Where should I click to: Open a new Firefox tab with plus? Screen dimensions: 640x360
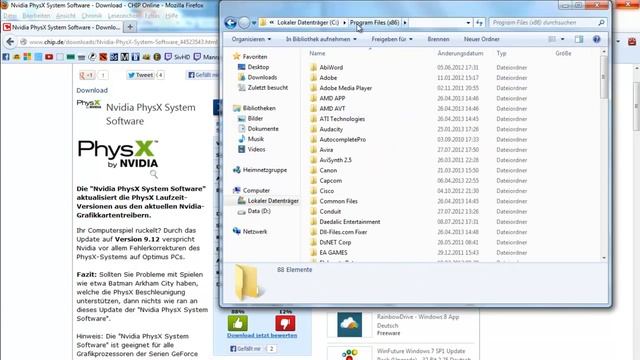coord(130,27)
